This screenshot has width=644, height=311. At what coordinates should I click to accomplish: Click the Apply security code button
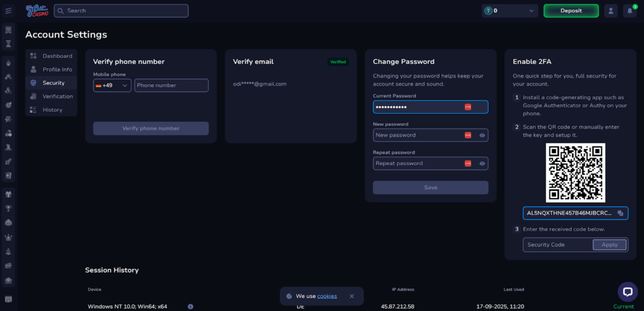tap(609, 244)
